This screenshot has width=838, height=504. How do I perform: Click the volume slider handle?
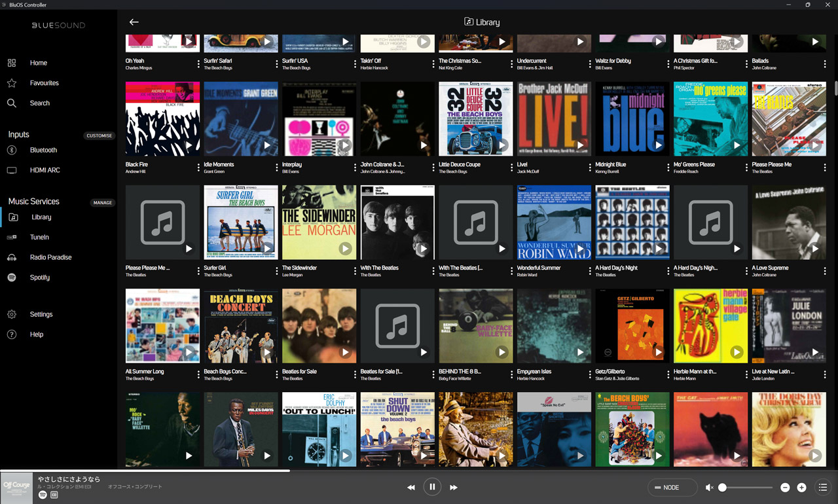723,488
